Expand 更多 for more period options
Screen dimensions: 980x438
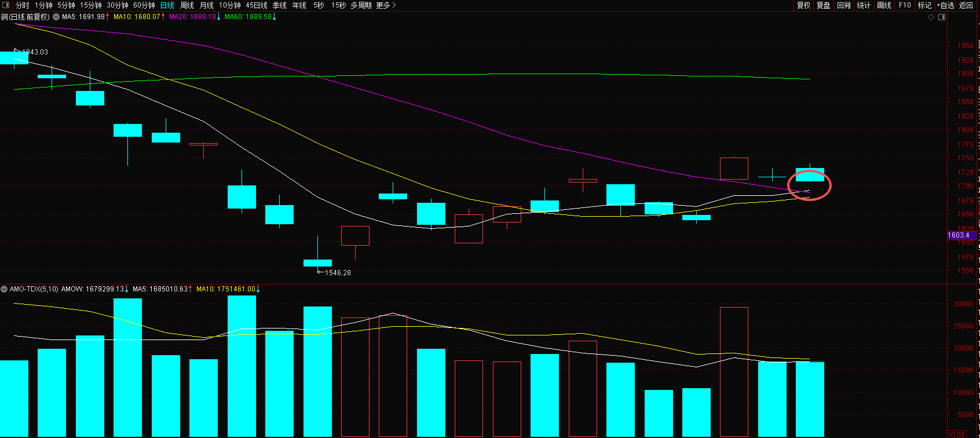(386, 5)
